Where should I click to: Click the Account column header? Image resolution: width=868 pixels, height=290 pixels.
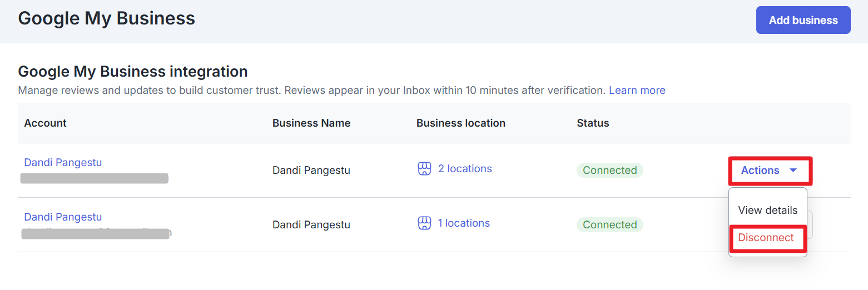click(45, 123)
